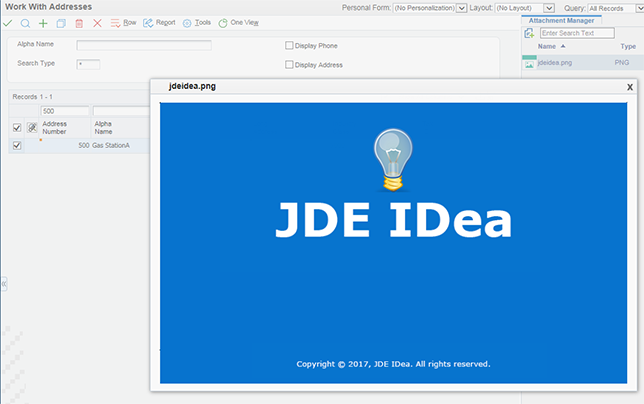The height and width of the screenshot is (404, 644).
Task: Click the One View button
Action: coord(238,22)
